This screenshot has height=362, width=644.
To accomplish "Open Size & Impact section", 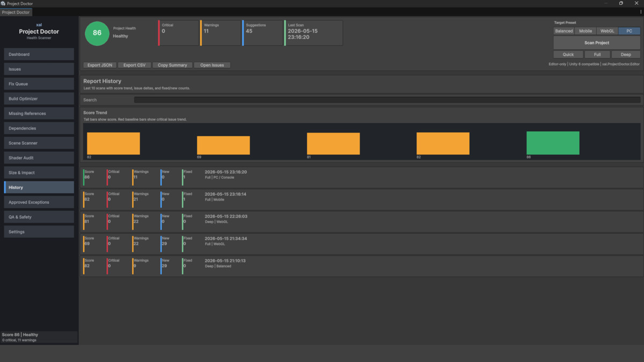I will [x=39, y=173].
